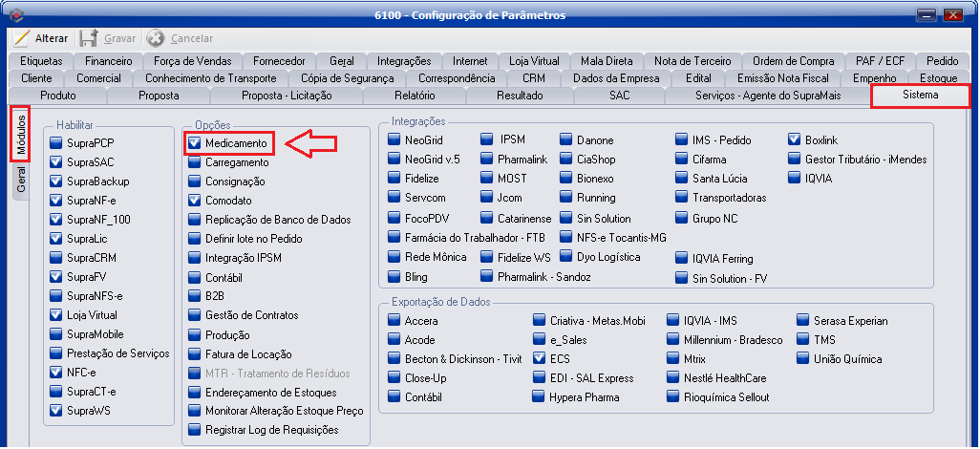Go to the Produto tab
Image resolution: width=980 pixels, height=449 pixels.
click(58, 96)
